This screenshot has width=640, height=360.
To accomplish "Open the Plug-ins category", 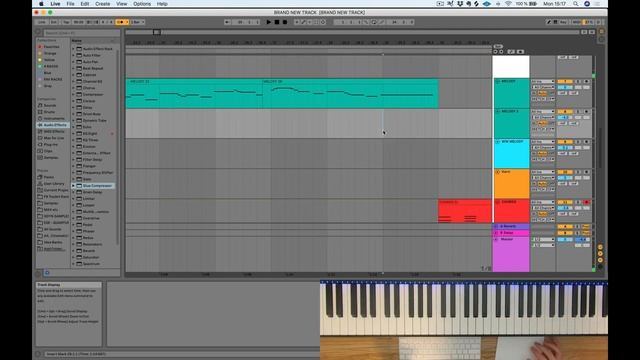I will click(53, 144).
